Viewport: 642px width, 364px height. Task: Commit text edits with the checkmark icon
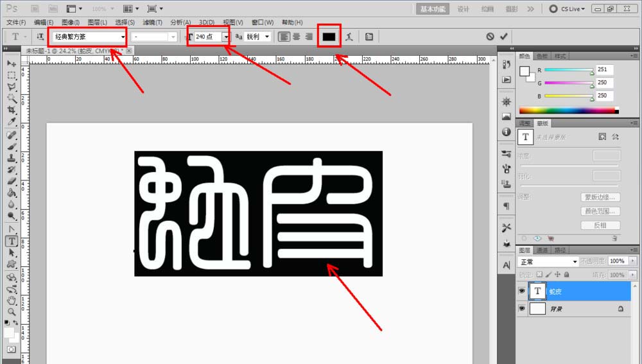coord(504,37)
